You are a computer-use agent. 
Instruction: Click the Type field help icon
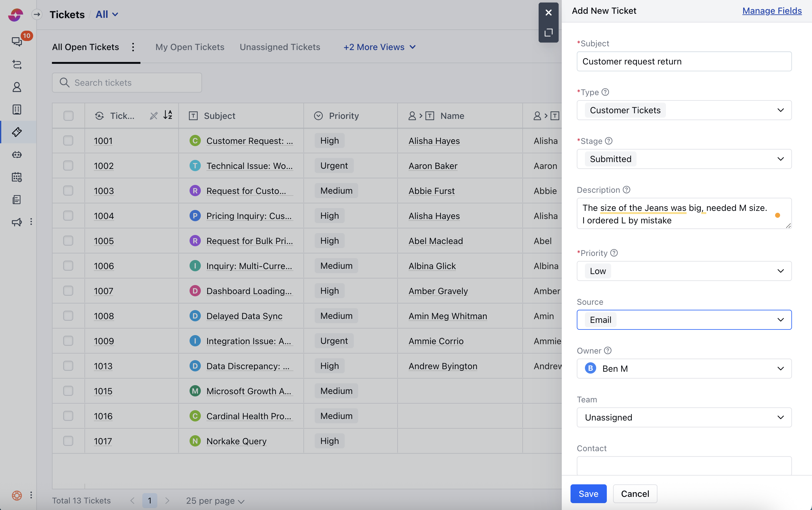(605, 92)
